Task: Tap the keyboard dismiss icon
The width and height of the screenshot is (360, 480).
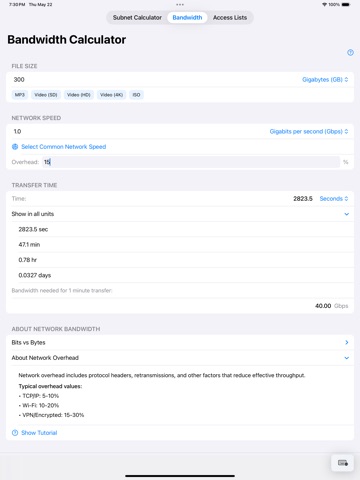Action: (343, 463)
